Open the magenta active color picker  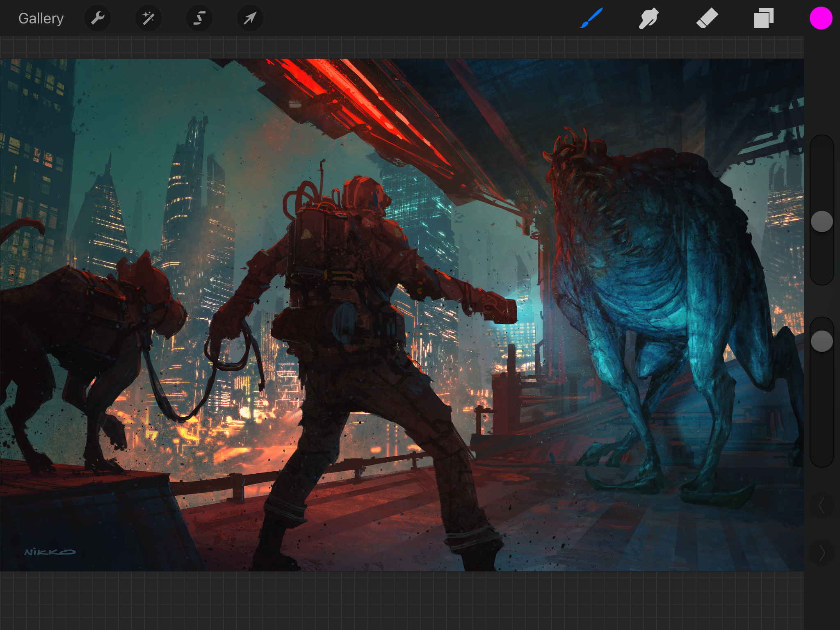pos(821,18)
